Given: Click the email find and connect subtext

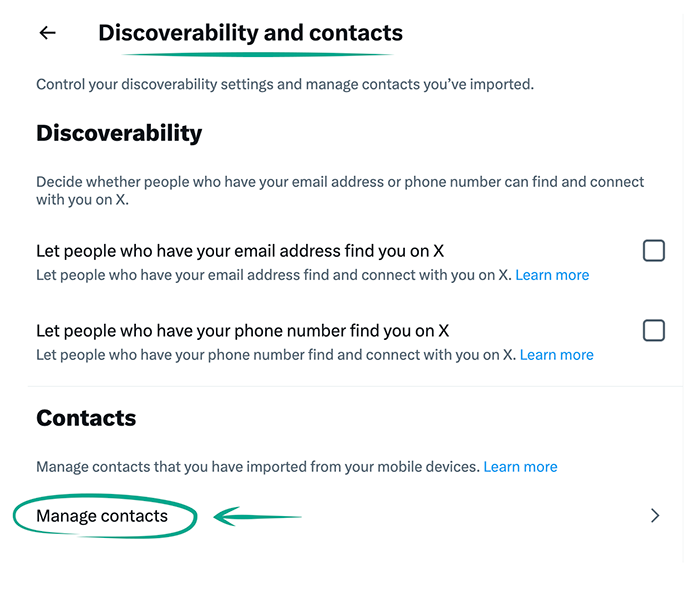Looking at the screenshot, I should [x=273, y=275].
